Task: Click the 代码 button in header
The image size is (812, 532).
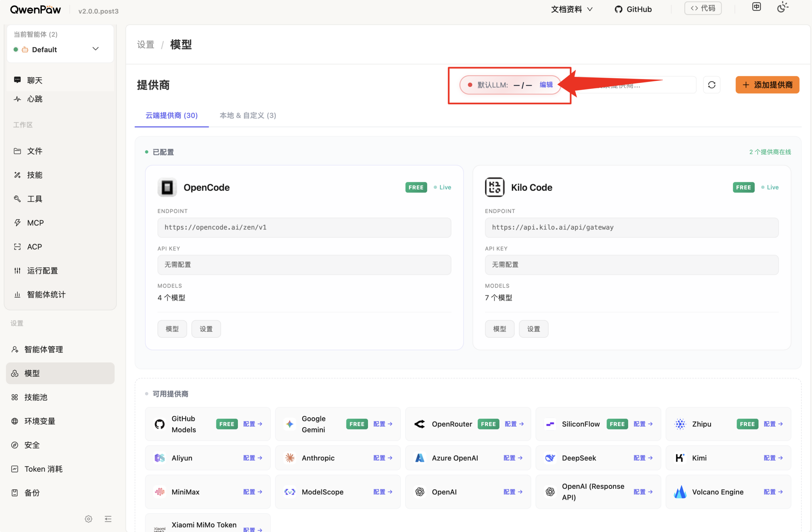Action: [703, 8]
